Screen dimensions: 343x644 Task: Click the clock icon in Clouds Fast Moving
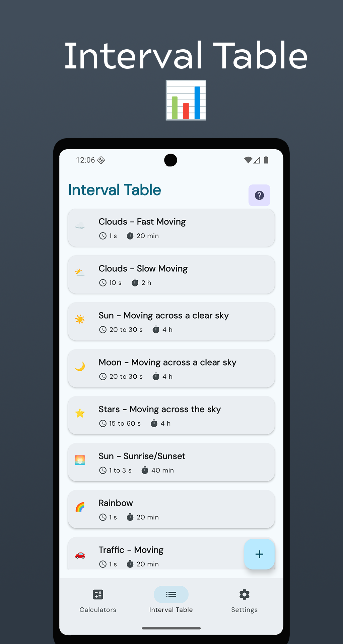(x=103, y=236)
